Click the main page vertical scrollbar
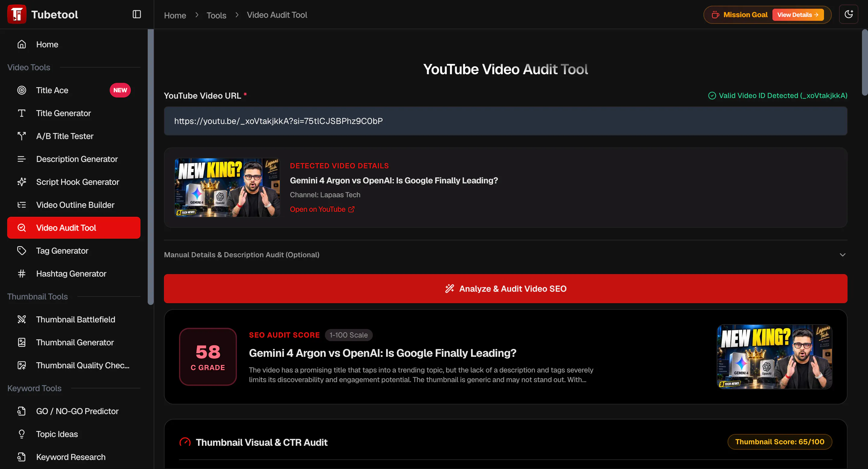Viewport: 868px width, 469px height. [x=864, y=62]
